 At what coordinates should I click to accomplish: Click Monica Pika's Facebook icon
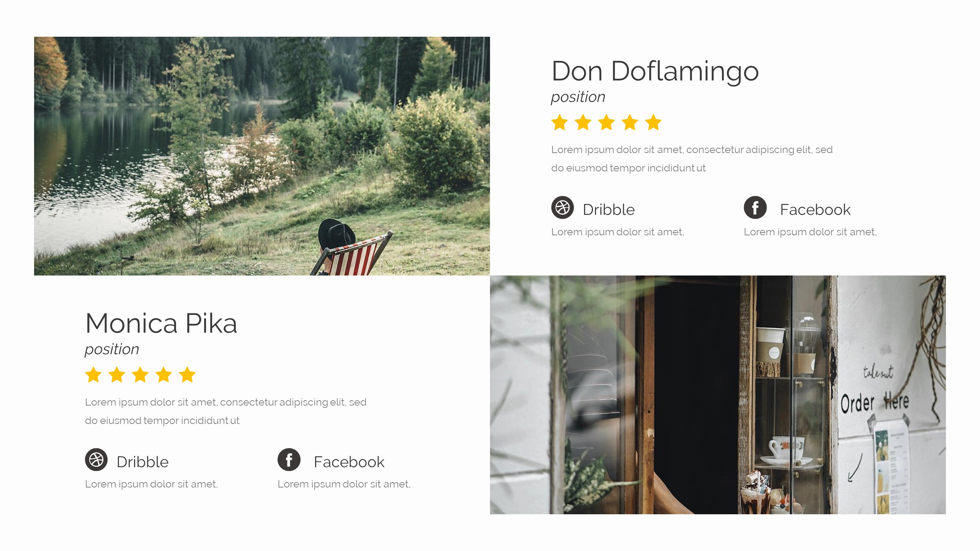point(289,460)
